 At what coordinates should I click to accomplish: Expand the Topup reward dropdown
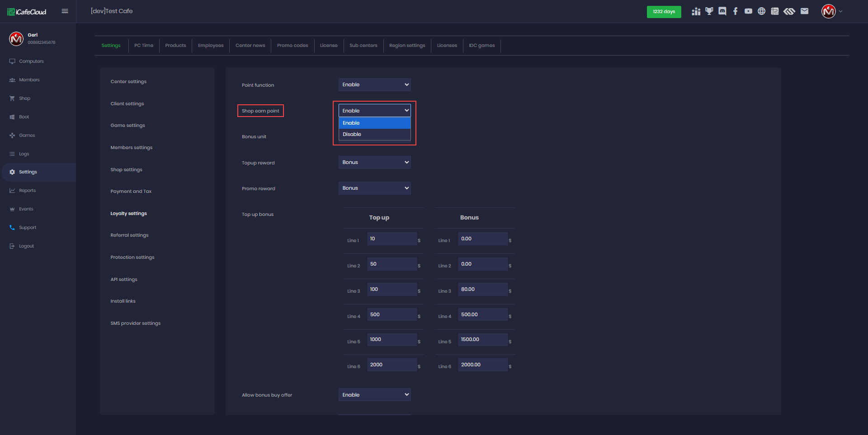[x=374, y=163]
